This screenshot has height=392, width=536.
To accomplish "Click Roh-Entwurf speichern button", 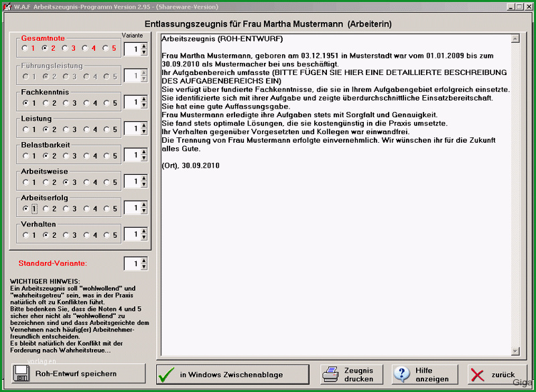I will click(79, 373).
